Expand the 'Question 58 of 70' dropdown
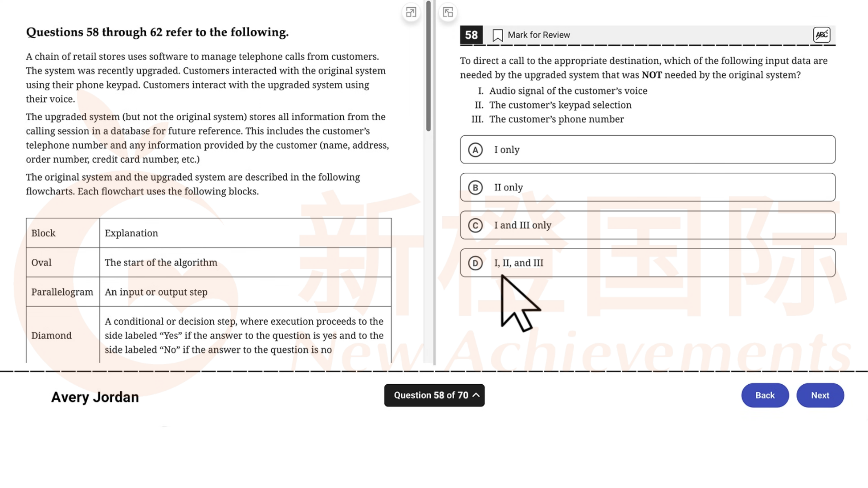Image resolution: width=868 pixels, height=488 pixels. point(434,395)
